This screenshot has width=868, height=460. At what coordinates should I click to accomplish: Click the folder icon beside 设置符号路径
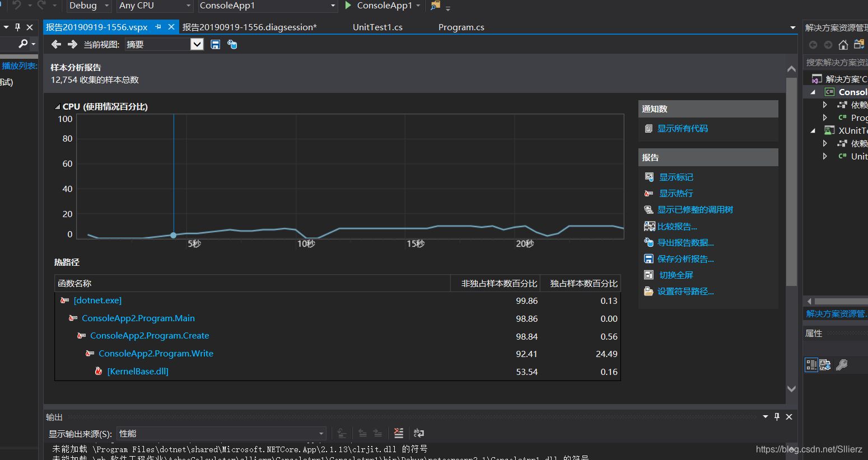point(649,291)
